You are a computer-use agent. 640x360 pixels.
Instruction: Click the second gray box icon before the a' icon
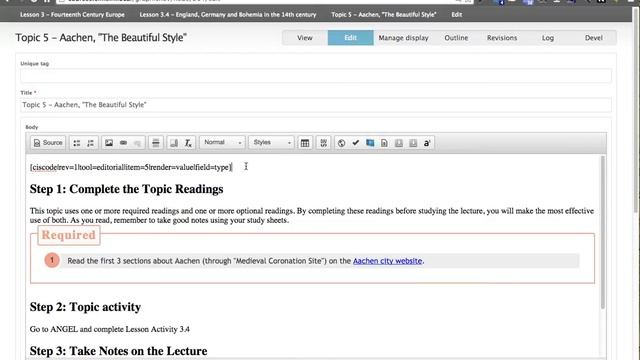413,143
